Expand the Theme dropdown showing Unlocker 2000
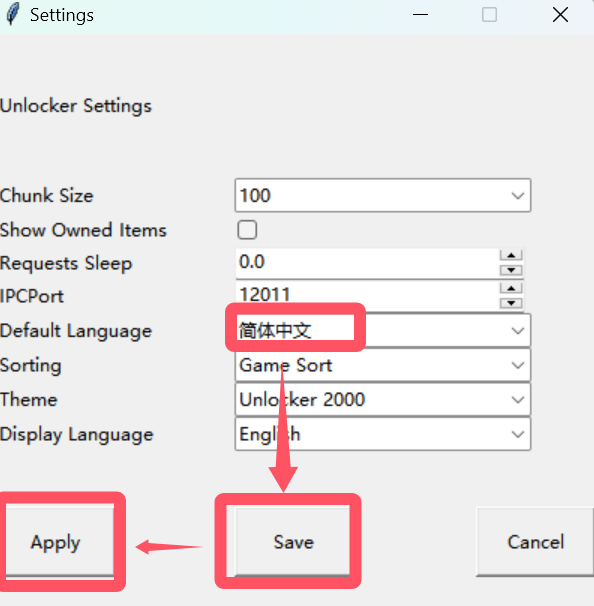594x606 pixels. (383, 400)
